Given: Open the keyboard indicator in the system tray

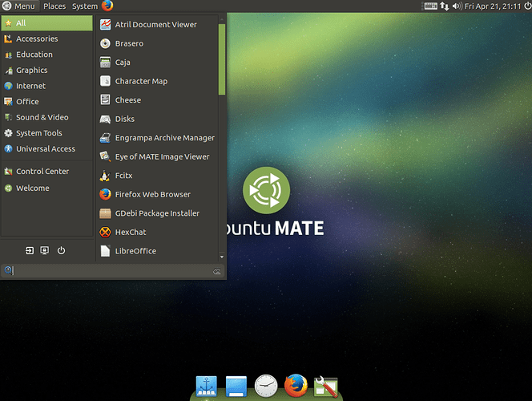Looking at the screenshot, I should (x=430, y=6).
